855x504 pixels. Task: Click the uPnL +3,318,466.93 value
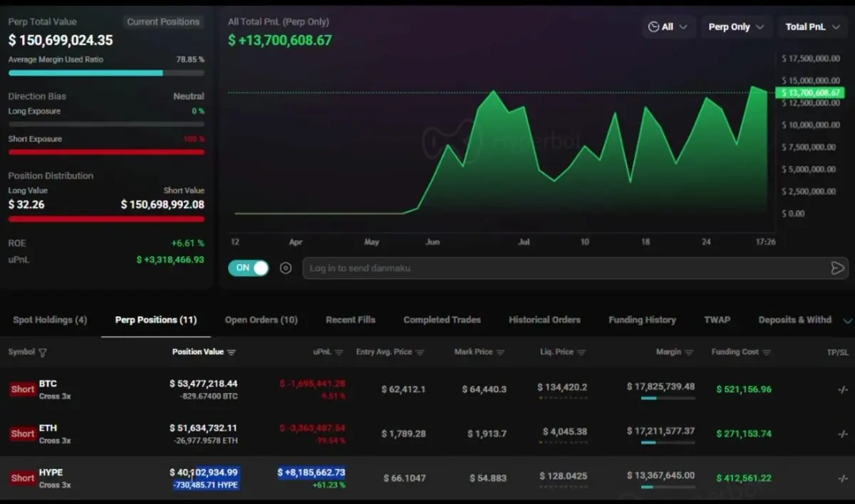coord(170,260)
